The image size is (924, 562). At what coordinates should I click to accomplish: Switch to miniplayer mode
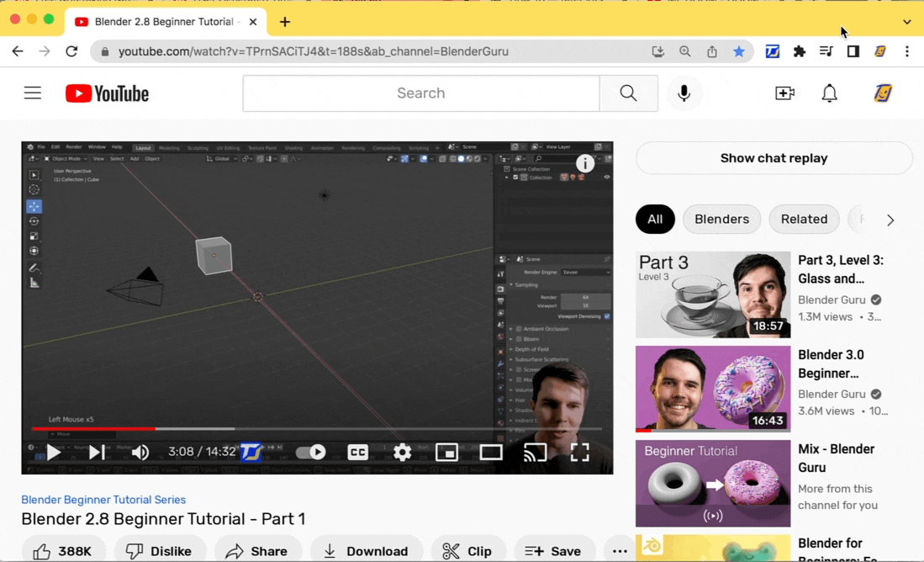pos(446,453)
